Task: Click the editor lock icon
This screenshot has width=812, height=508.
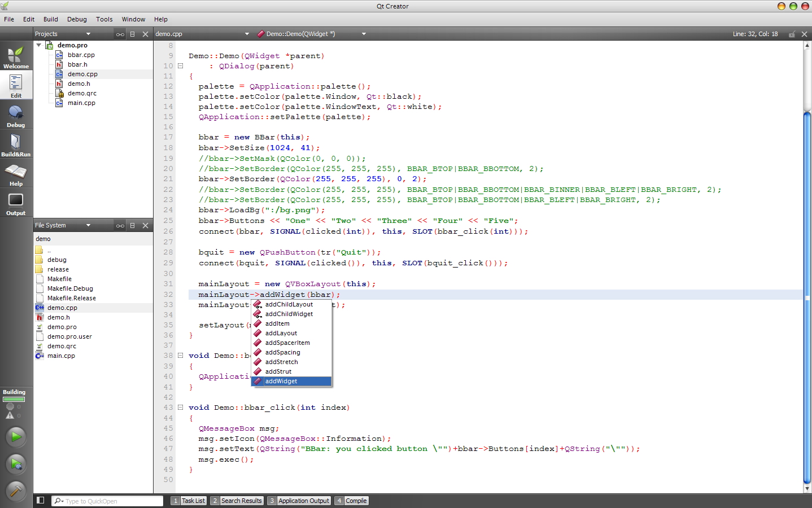Action: (792, 34)
